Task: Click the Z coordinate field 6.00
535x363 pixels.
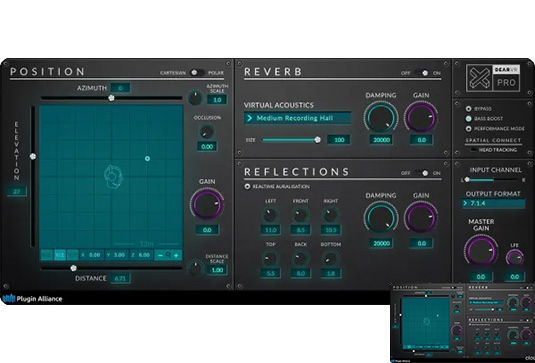Action: (141, 255)
